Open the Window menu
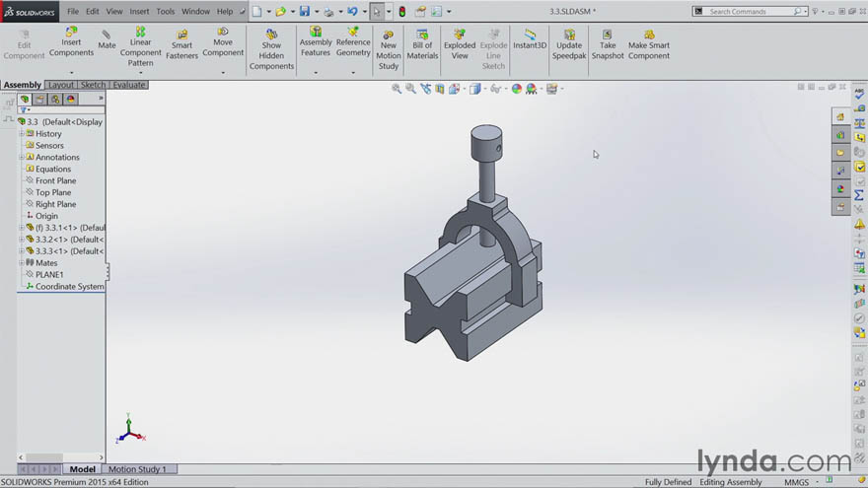This screenshot has height=488, width=868. pyautogui.click(x=196, y=11)
